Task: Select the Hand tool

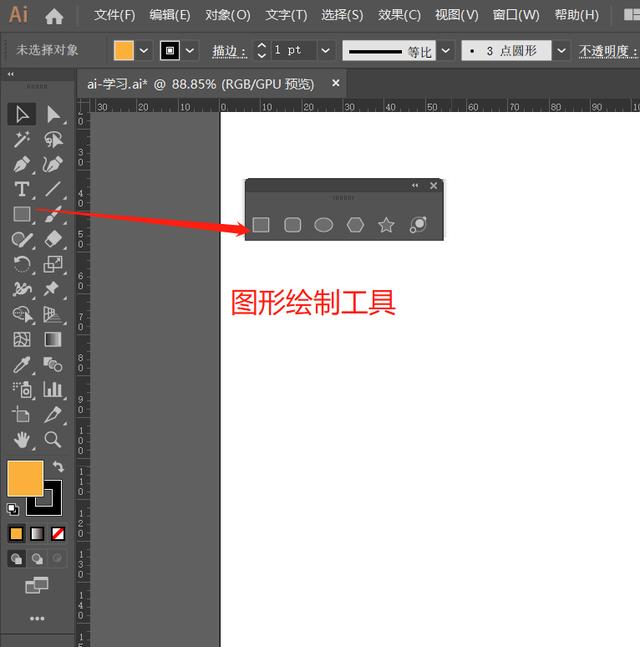Action: [21, 440]
